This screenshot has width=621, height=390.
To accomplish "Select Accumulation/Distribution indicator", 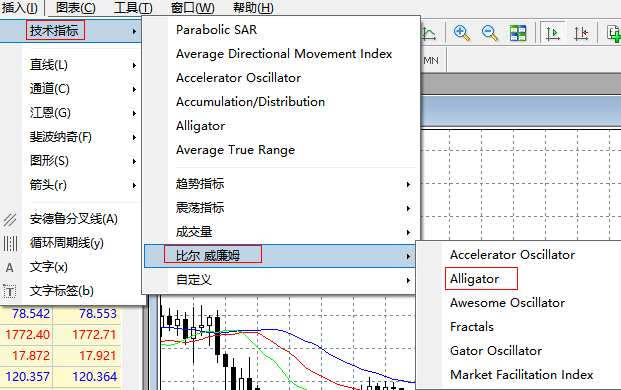I will (x=250, y=102).
